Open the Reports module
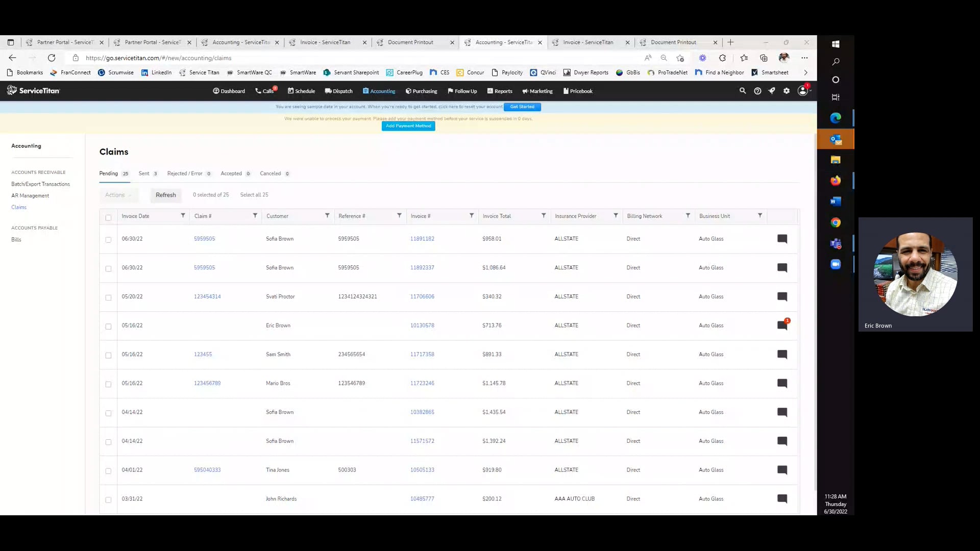 coord(500,91)
